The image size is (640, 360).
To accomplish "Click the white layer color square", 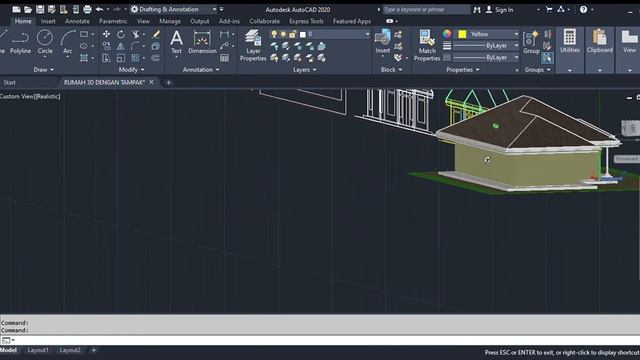I will click(302, 34).
